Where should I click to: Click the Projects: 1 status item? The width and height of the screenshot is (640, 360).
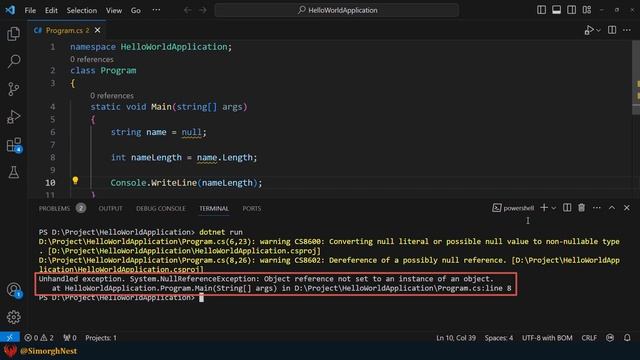coord(101,338)
